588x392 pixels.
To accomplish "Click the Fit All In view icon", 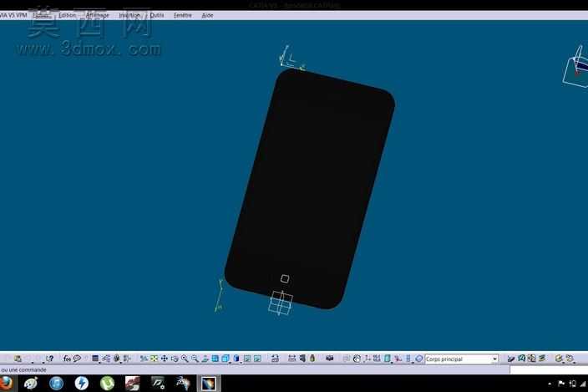I will (155, 359).
